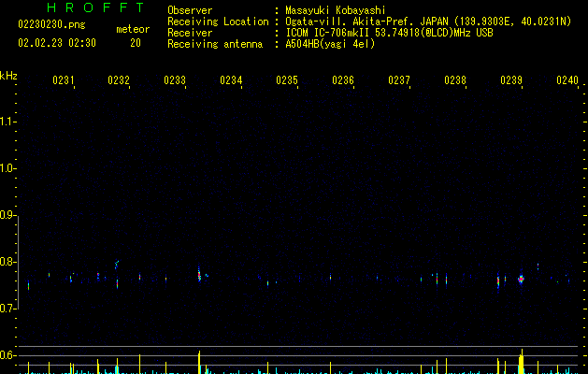Click the 0233 time marker
Viewport: 588px width, 374px height.
[x=175, y=80]
